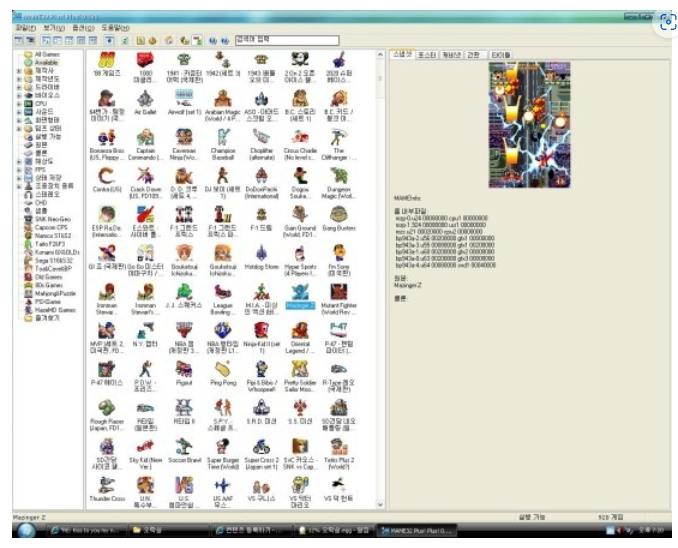This screenshot has height=548, width=678.
Task: Select the Sky Kid game icon
Action: coord(145,454)
